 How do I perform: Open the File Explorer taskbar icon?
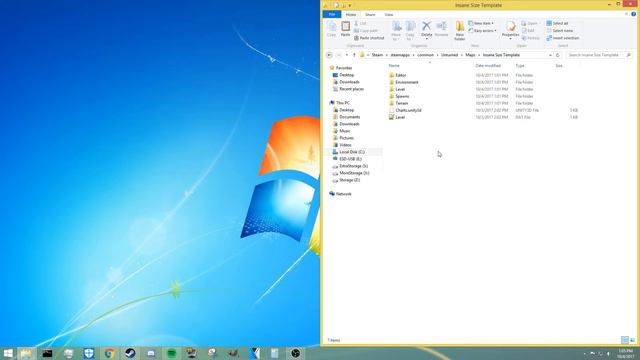click(26, 353)
